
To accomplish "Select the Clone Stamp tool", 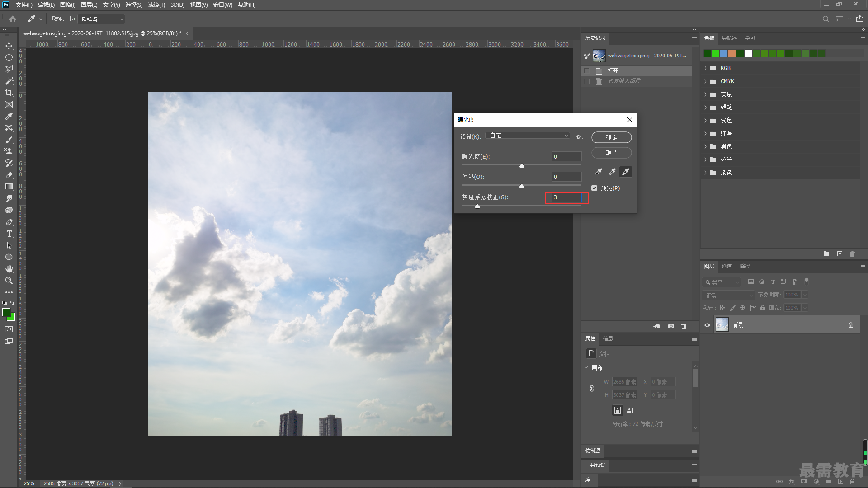I will [x=9, y=151].
